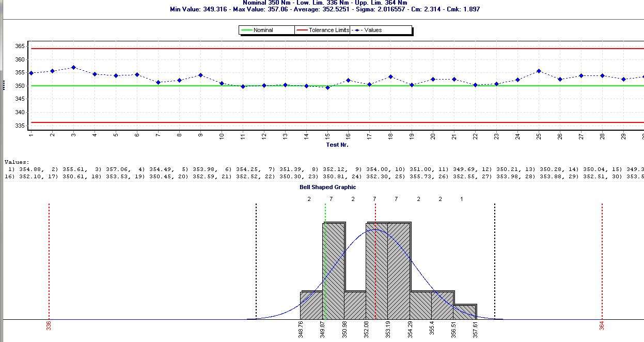Image resolution: width=644 pixels, height=342 pixels.
Task: Click the red 336 lower limit label
Action: 49,324
